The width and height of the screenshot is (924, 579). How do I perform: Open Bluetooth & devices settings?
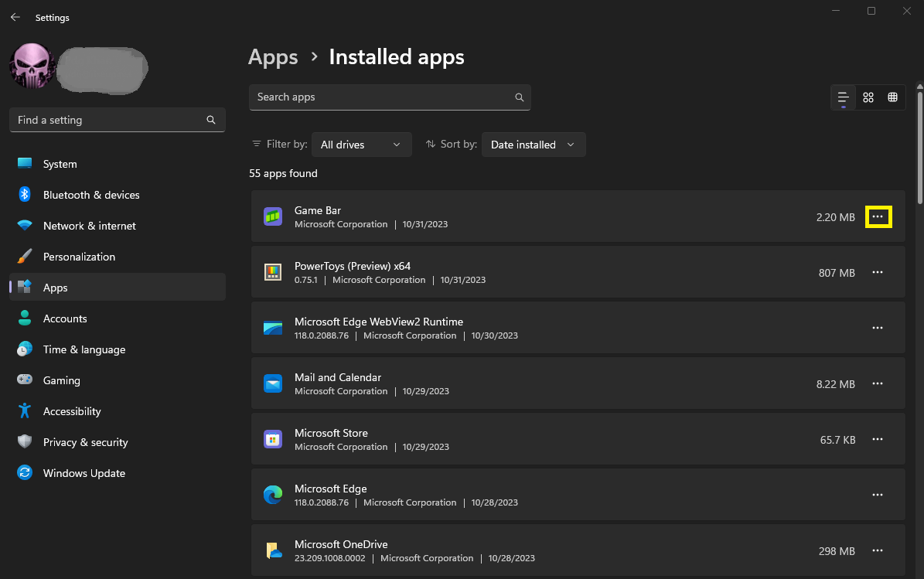pos(91,195)
